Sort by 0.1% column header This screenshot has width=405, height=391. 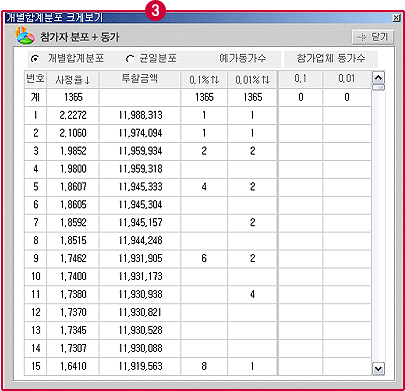204,79
